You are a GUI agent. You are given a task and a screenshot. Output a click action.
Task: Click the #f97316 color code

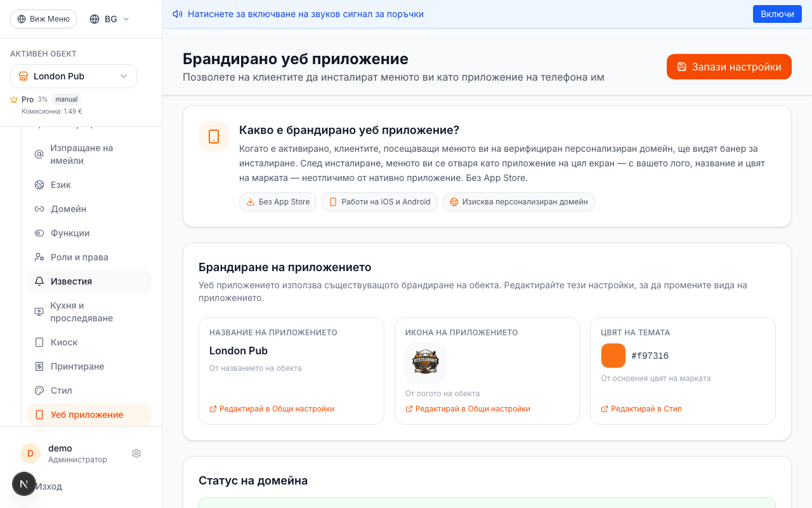pos(650,356)
